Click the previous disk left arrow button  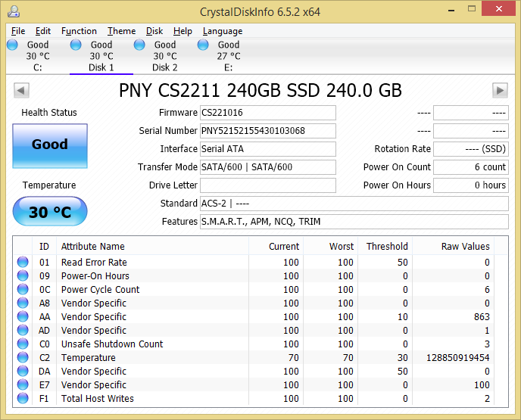21,91
